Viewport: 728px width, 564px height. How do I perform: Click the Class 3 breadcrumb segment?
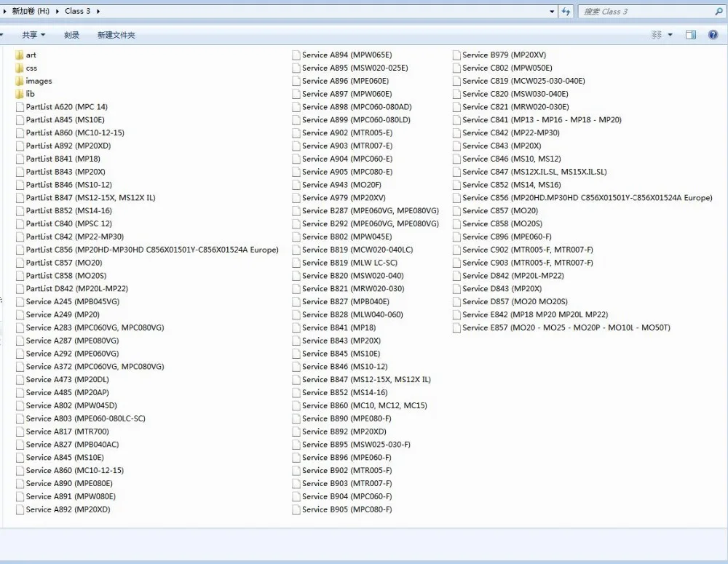coord(78,11)
